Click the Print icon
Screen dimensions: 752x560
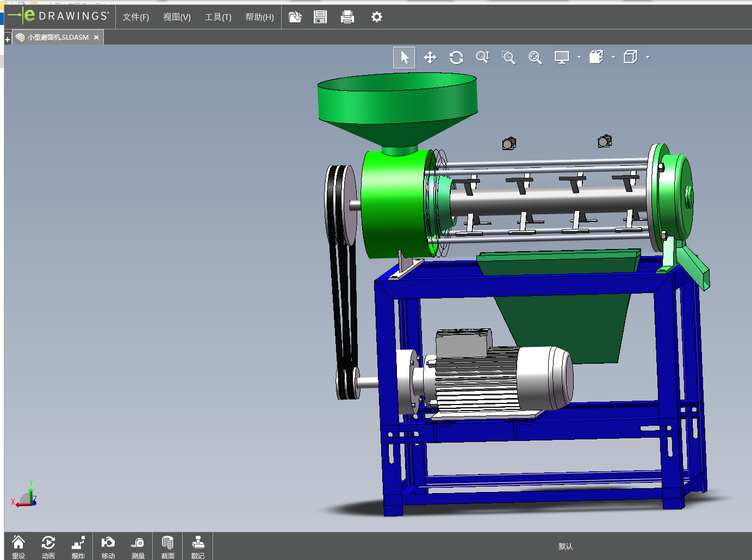[x=347, y=17]
